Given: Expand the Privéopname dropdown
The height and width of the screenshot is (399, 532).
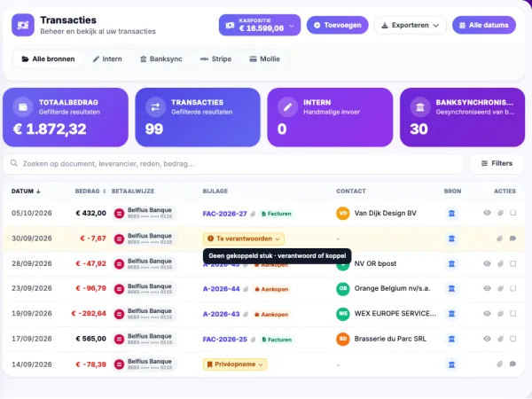Looking at the screenshot, I should coord(235,364).
